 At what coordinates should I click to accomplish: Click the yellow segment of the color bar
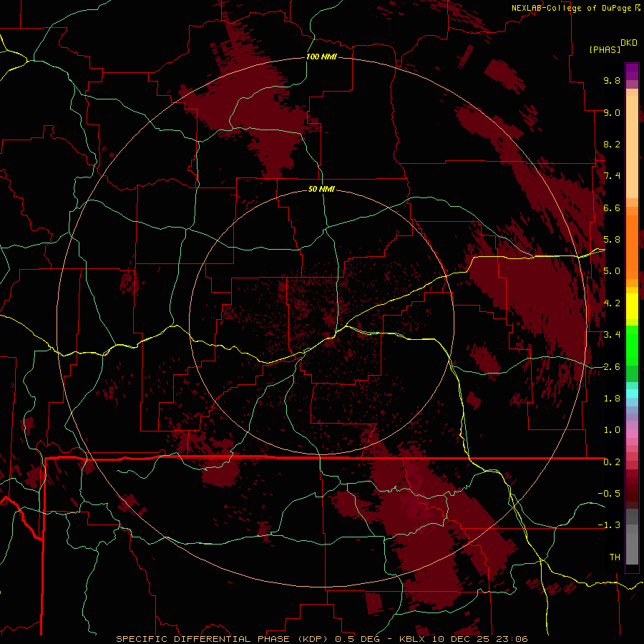632,306
